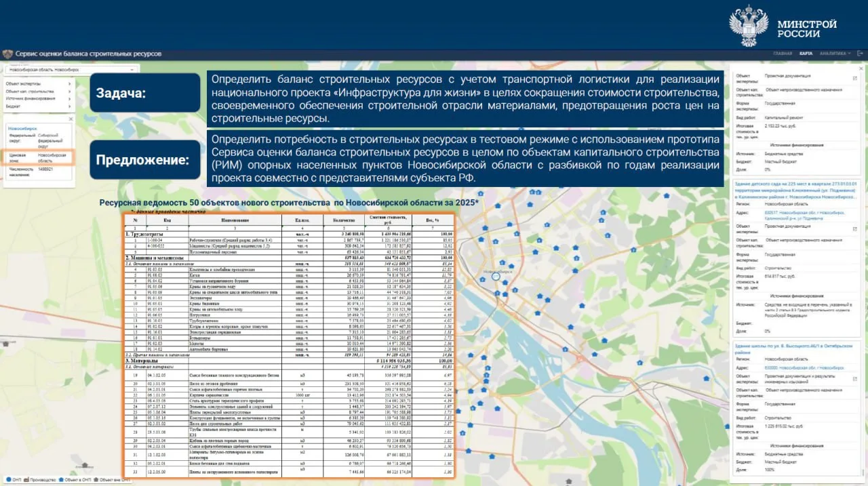868x486 pixels.
Task: Toggle the Производство legend item
Action: pyautogui.click(x=38, y=479)
